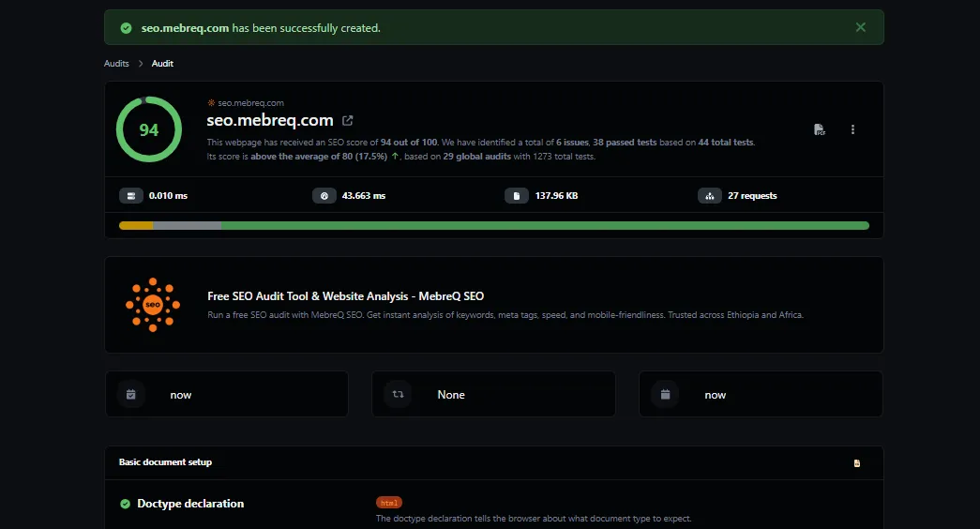
Task: Click the breadcrumb chevron separator
Action: 141,63
